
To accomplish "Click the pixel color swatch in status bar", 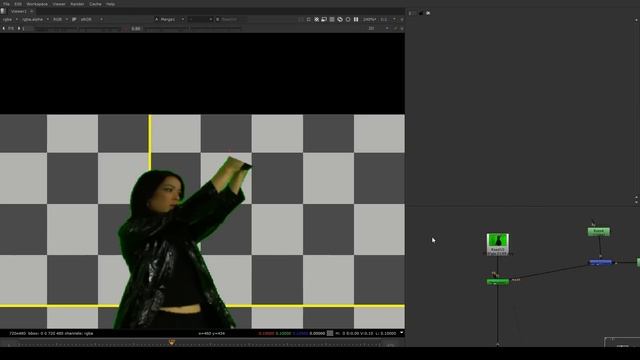I will tap(330, 333).
